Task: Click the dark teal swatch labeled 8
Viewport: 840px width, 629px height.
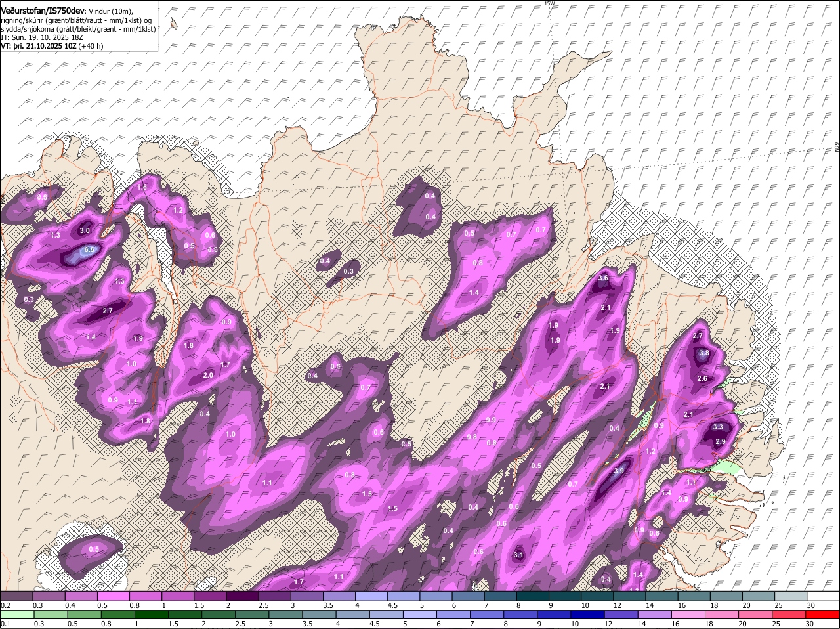Action: (x=533, y=596)
